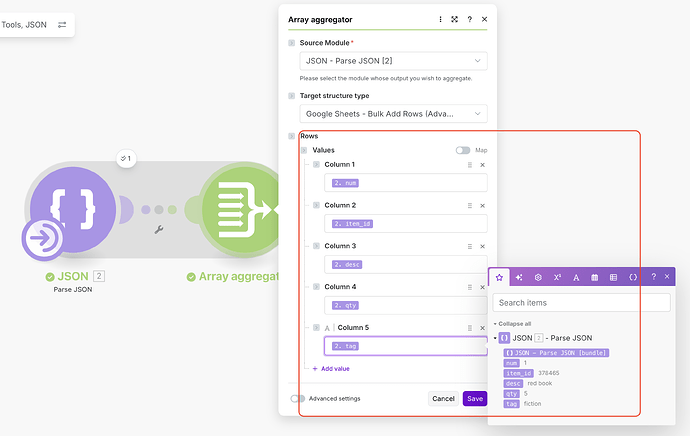Click Add value link

331,369
